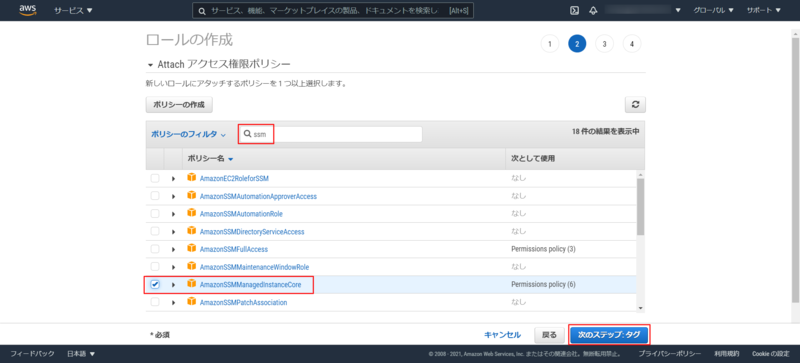Click the search magnifier in policy filter
Image resolution: width=800 pixels, height=363 pixels.
(x=247, y=134)
